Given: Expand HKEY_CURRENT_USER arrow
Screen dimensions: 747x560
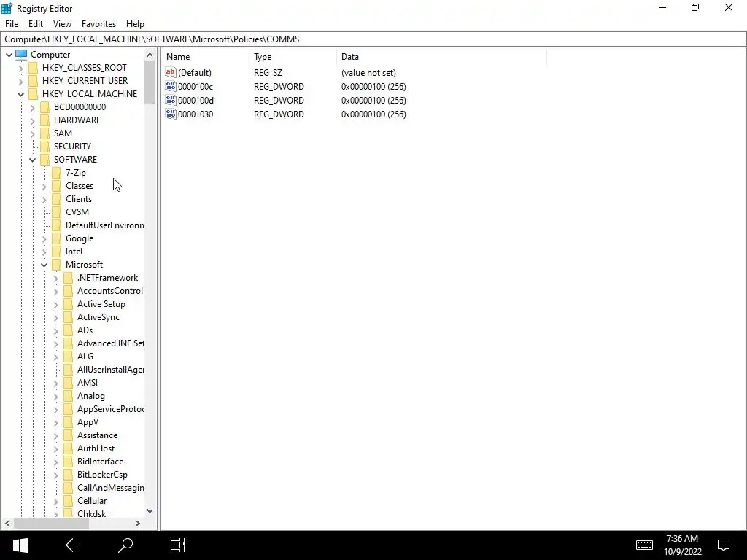Looking at the screenshot, I should tap(20, 81).
